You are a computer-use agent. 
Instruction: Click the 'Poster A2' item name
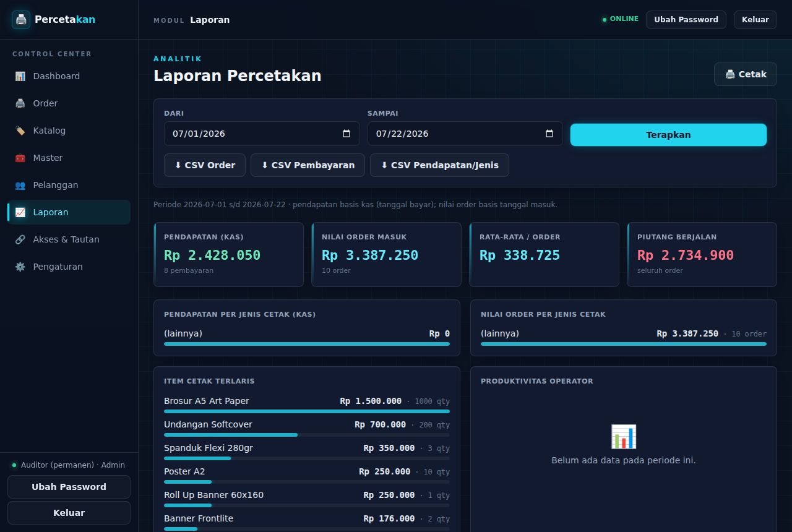tap(184, 471)
